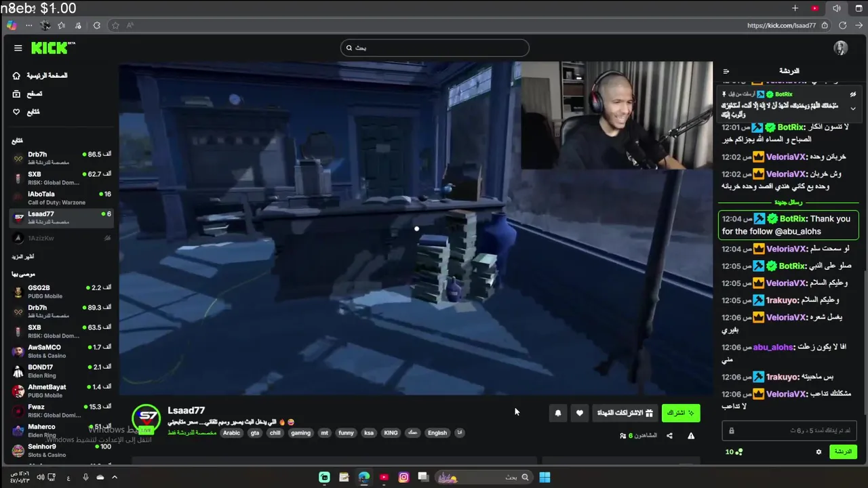Click BotRix name in follow message
Screen dimensions: 868x488
[793, 219]
